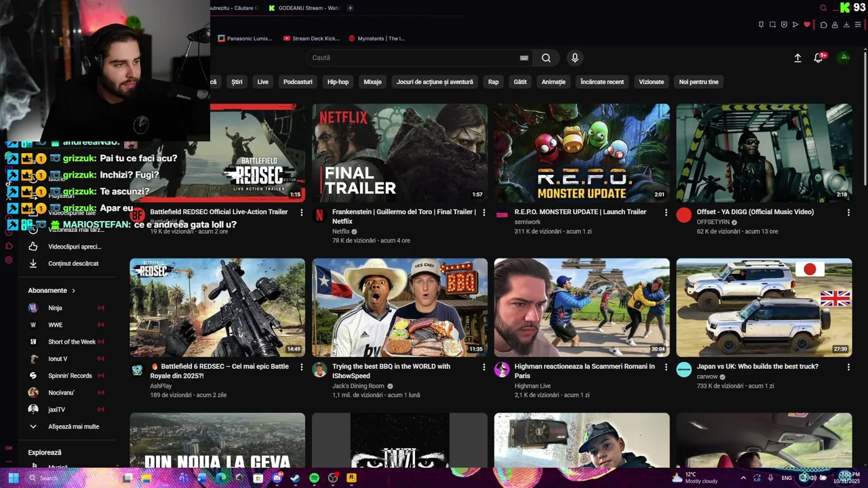Bookmark page with the heart icon
Viewport: 868px width, 488px height.
point(807,24)
